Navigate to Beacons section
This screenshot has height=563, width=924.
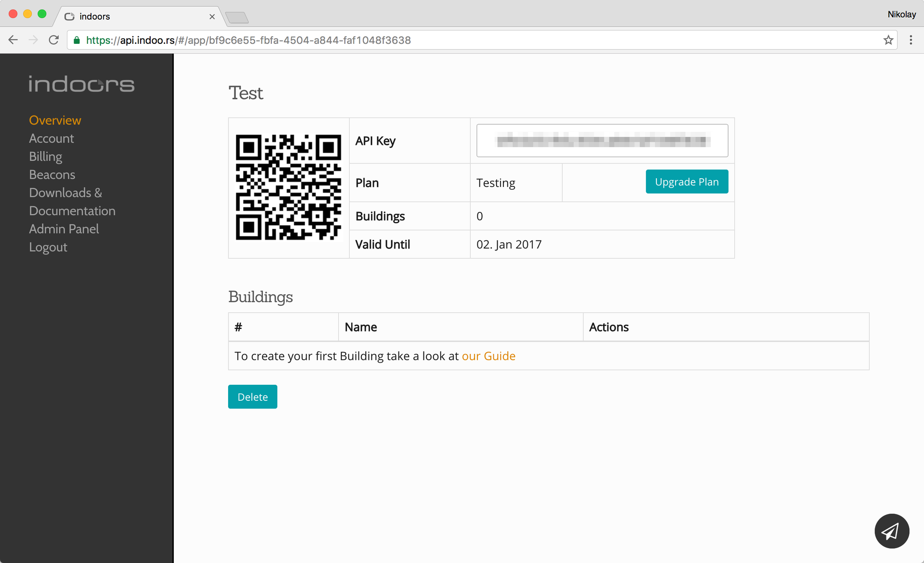click(52, 174)
